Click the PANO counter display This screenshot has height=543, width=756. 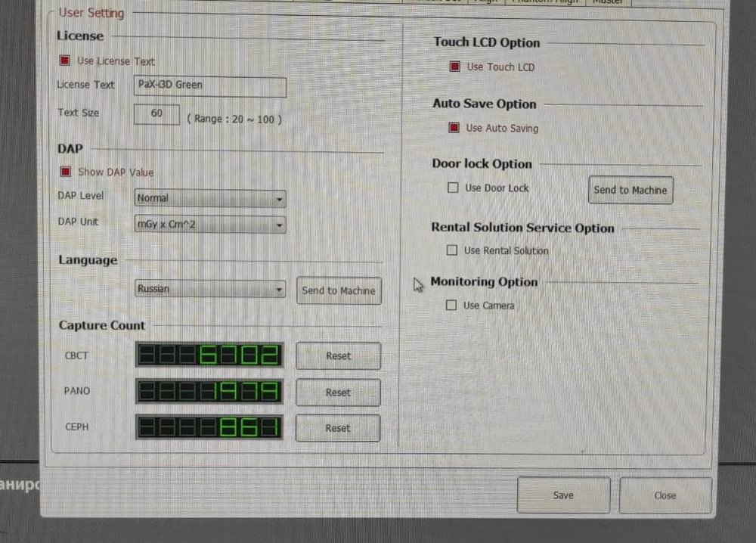[x=209, y=391]
